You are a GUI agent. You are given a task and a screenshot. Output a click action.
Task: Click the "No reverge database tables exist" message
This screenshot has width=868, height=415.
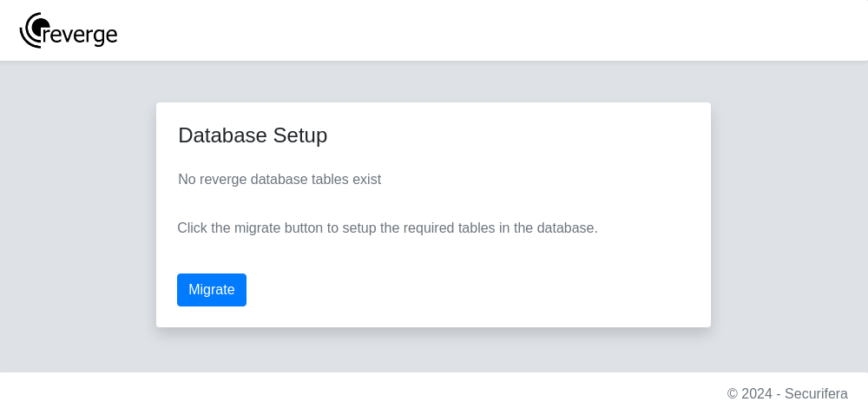click(279, 179)
